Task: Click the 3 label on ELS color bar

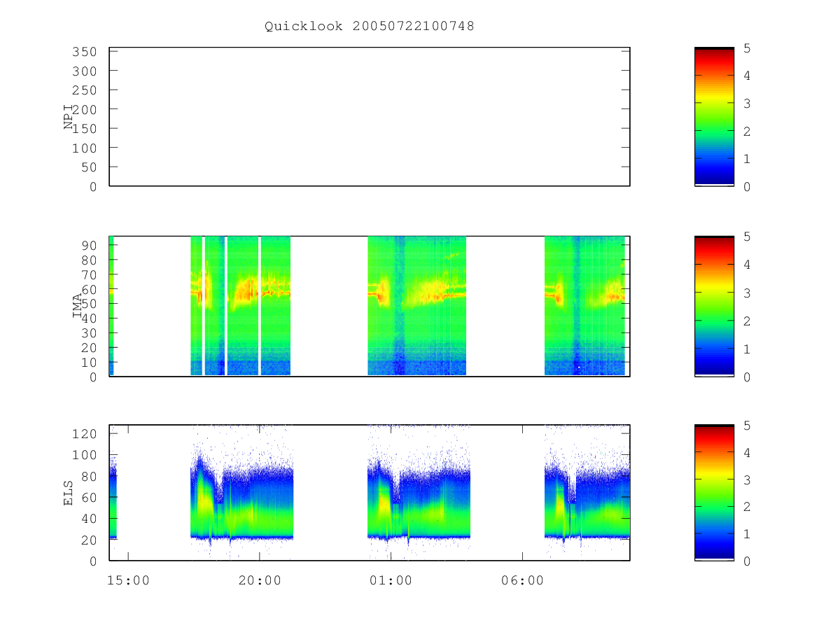Action: (748, 480)
